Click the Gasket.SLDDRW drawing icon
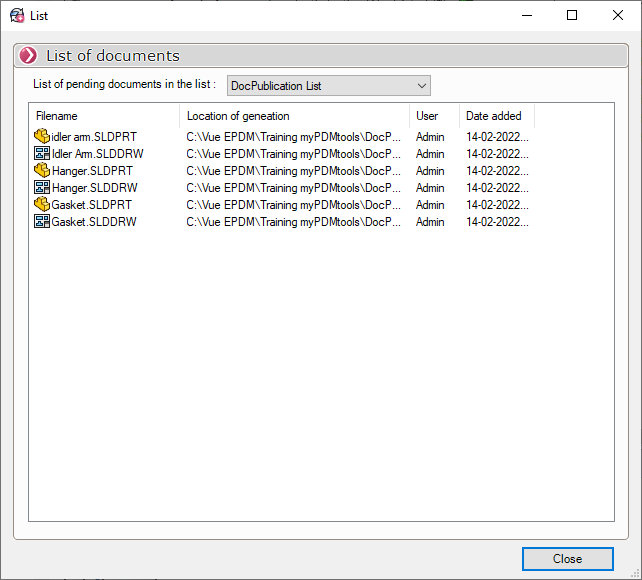 coord(42,222)
